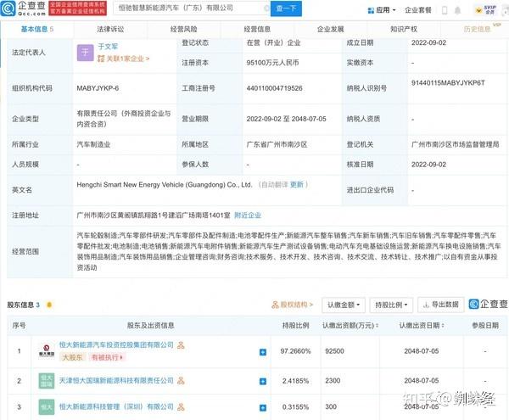509x420 pixels.
Task: Click the 广州市南沙区市场监督管理局 value
Action: pos(455,144)
